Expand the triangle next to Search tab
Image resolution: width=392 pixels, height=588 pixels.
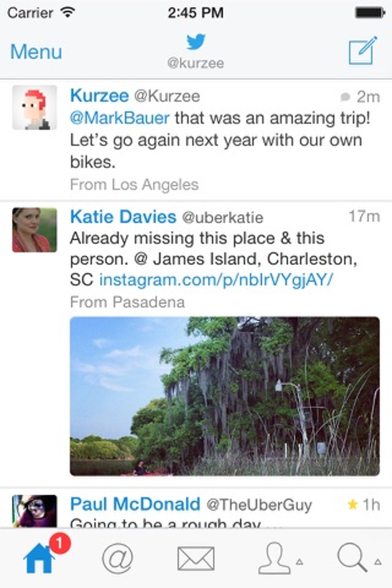(x=378, y=562)
